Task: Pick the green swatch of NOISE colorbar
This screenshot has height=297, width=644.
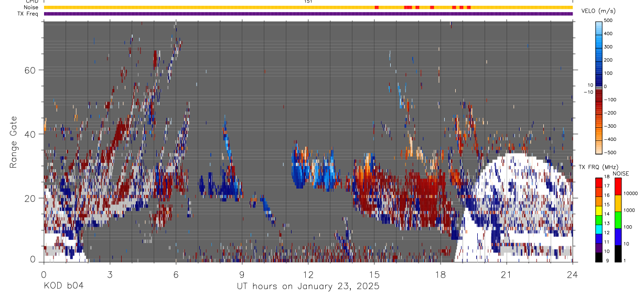Action: point(618,219)
